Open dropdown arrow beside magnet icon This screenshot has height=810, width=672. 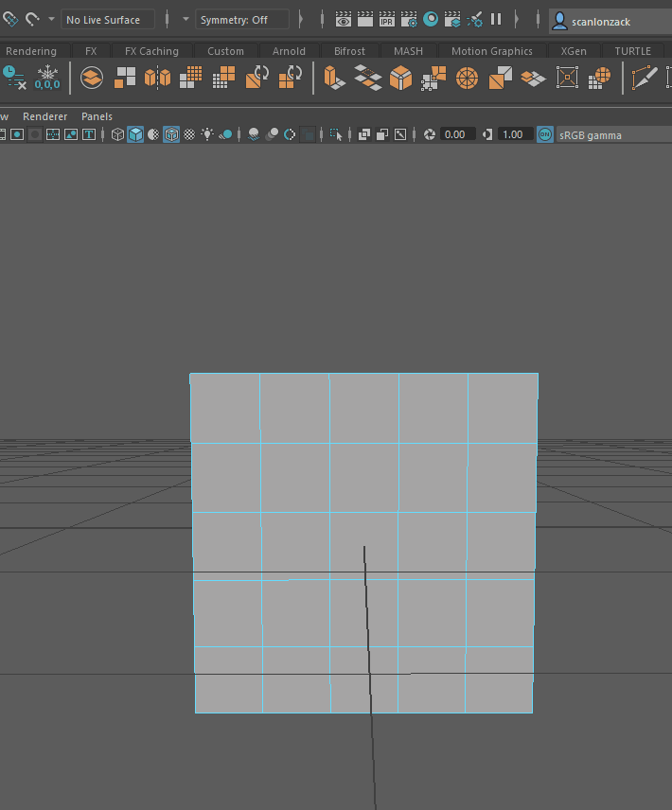tap(51, 19)
